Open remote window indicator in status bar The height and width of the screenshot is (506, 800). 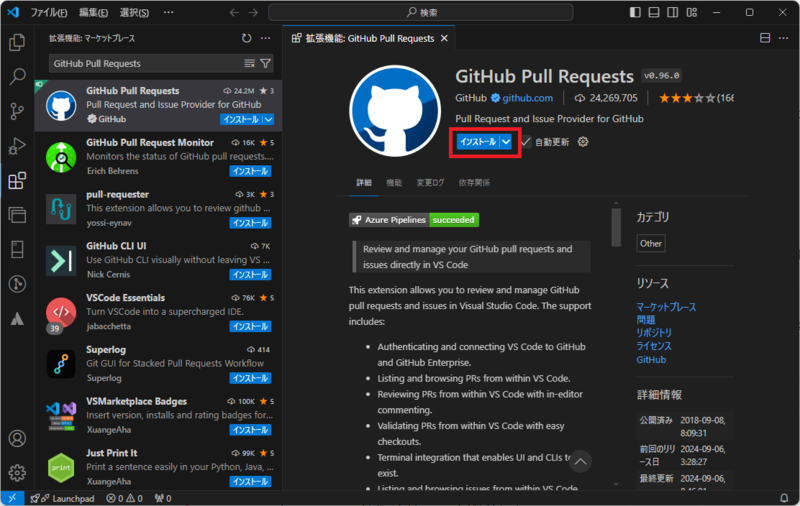tap(12, 498)
